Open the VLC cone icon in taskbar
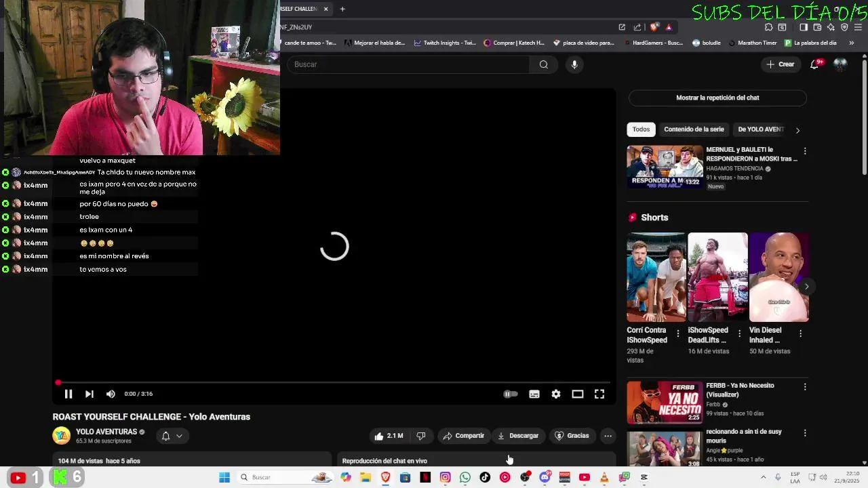This screenshot has height=488, width=868. (x=604, y=477)
